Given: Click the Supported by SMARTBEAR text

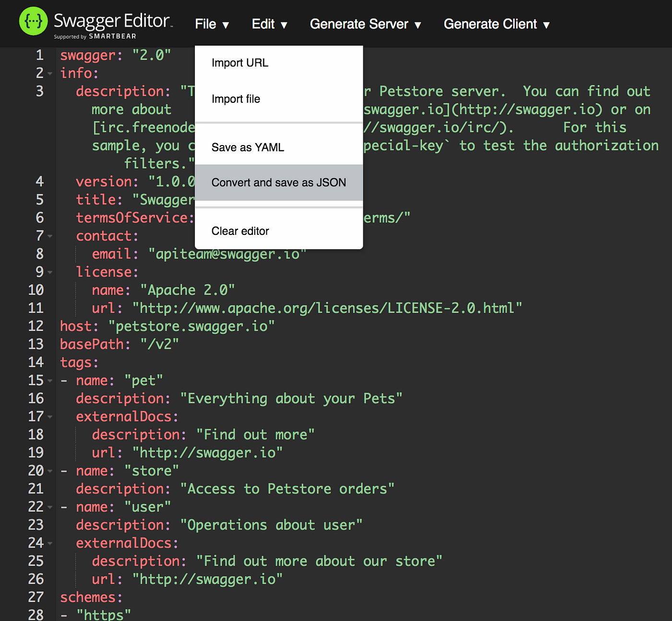Looking at the screenshot, I should pos(95,37).
